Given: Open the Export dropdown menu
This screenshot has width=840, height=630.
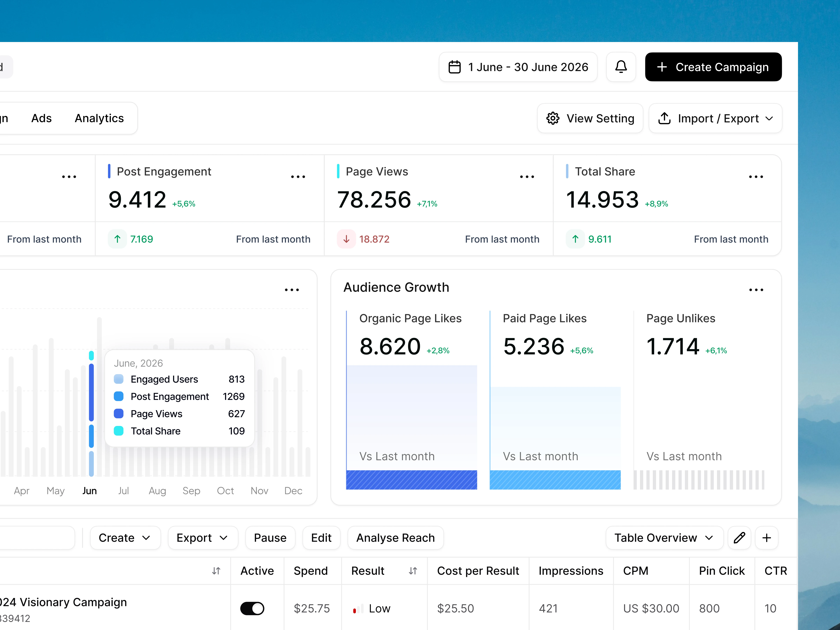Looking at the screenshot, I should [x=202, y=538].
